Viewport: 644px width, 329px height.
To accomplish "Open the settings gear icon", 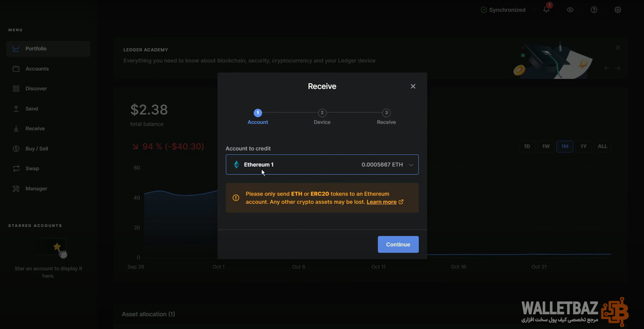I will [x=618, y=10].
